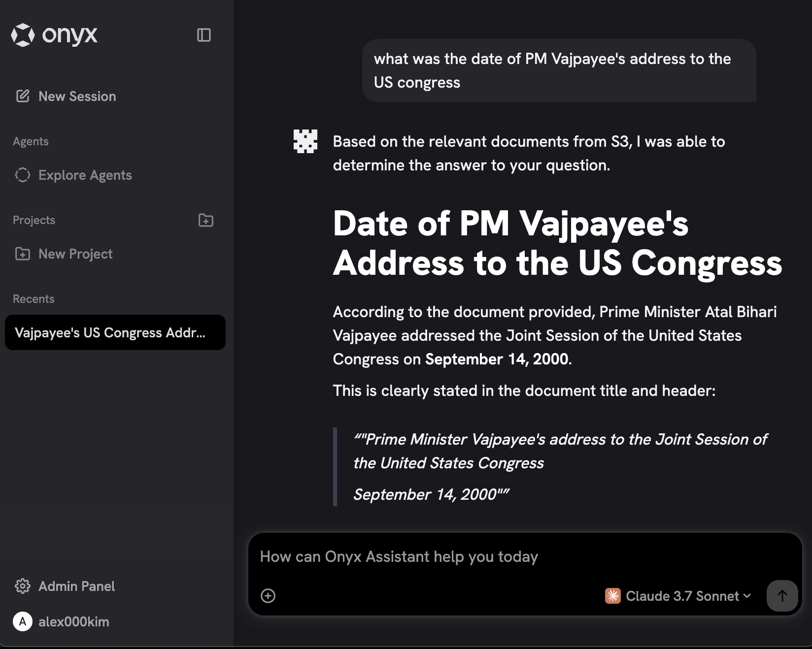The image size is (812, 649).
Task: Click the New Project folder icon
Action: click(x=23, y=254)
